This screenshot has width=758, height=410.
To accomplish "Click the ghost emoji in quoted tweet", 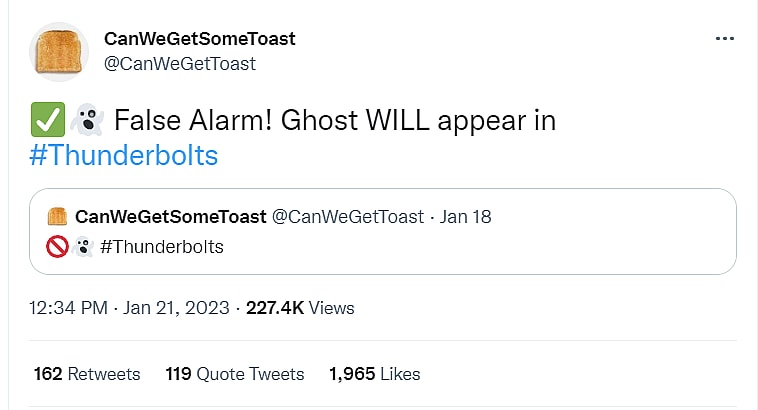I will pyautogui.click(x=84, y=246).
